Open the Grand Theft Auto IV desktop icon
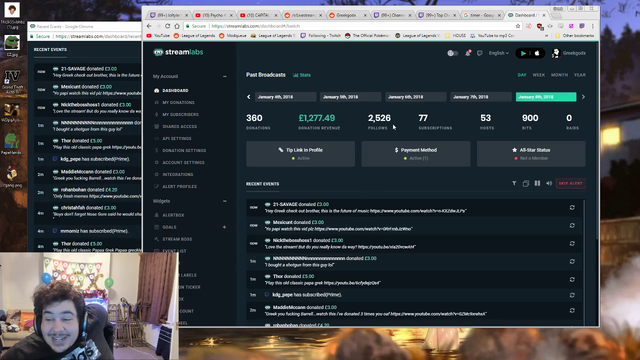This screenshot has height=360, width=640. (12, 82)
